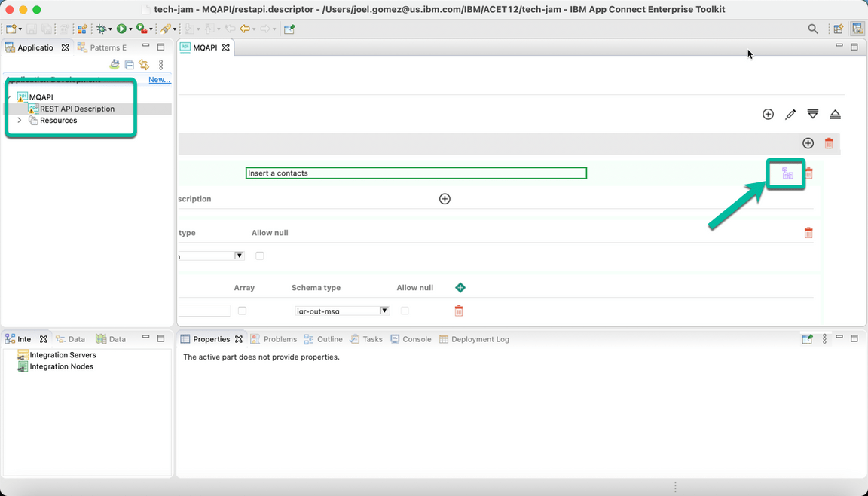Toggle the Allow null checkbox next to the type dropdown
This screenshot has width=868, height=496.
[x=259, y=256]
